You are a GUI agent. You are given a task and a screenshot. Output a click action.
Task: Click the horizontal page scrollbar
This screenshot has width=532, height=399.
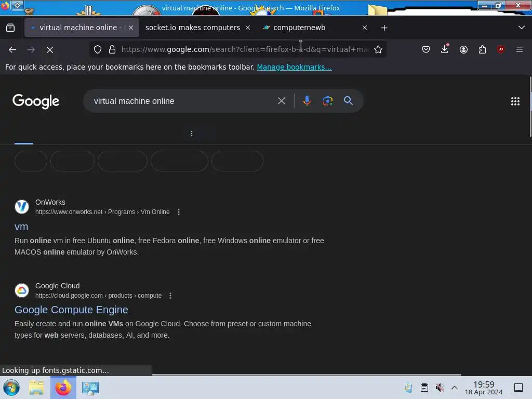pos(307,375)
